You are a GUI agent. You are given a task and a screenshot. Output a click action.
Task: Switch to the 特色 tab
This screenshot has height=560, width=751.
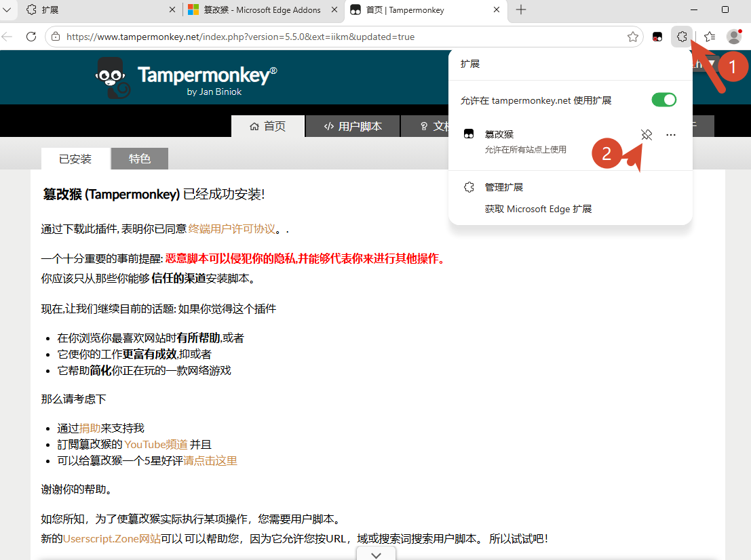pos(139,159)
